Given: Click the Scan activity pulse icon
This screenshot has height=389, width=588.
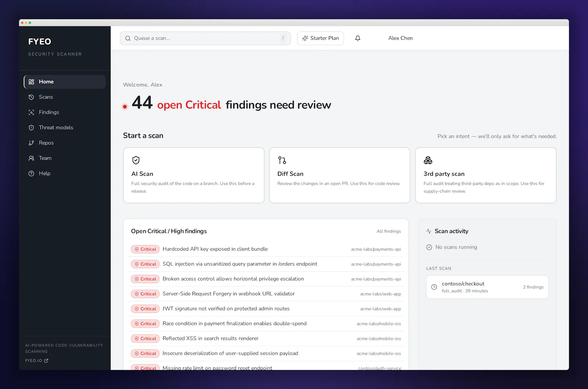Looking at the screenshot, I should tap(429, 231).
